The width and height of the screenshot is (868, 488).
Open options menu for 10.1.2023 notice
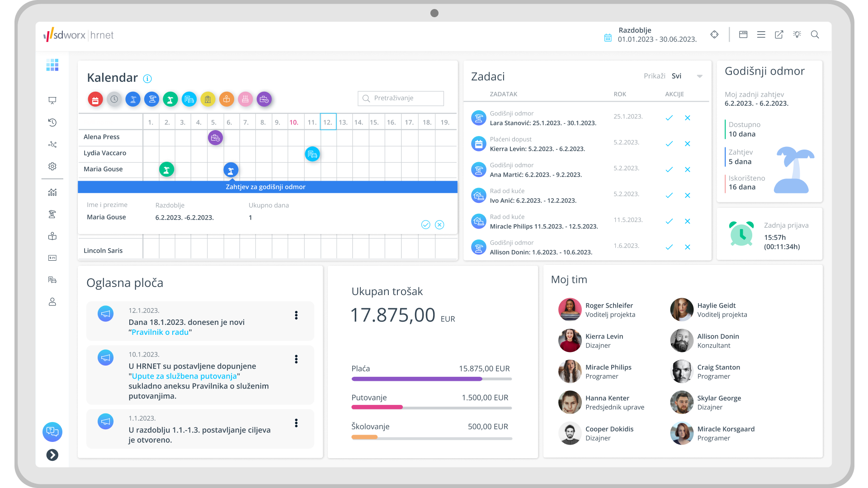pyautogui.click(x=296, y=359)
